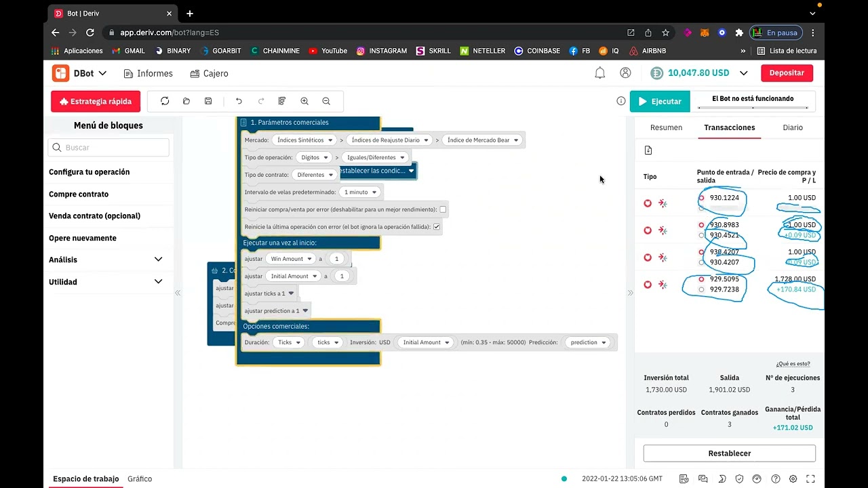The image size is (868, 488).
Task: Click the info icon beside Ejecutar
Action: click(621, 101)
